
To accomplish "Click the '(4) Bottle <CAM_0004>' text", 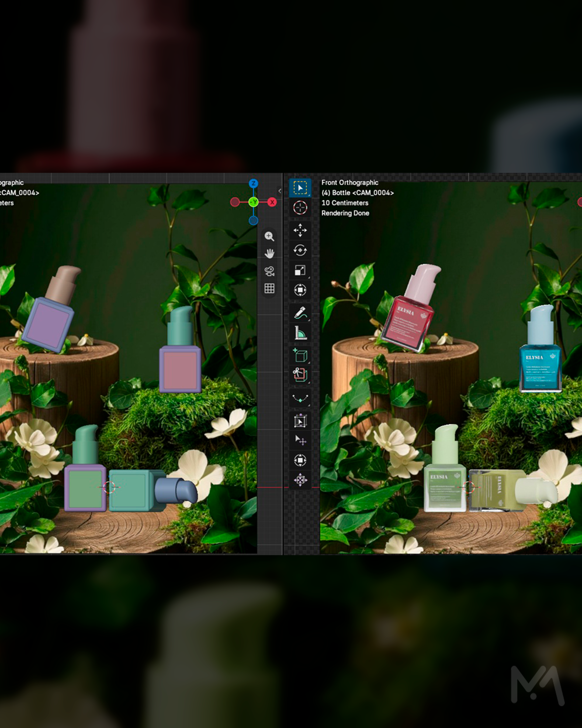I will click(x=358, y=193).
